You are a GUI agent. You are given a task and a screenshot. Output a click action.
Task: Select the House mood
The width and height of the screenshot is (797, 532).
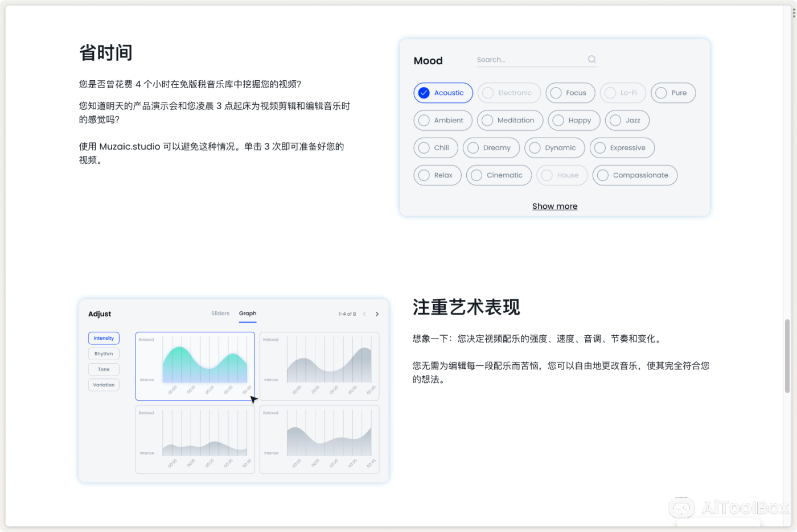pos(562,175)
